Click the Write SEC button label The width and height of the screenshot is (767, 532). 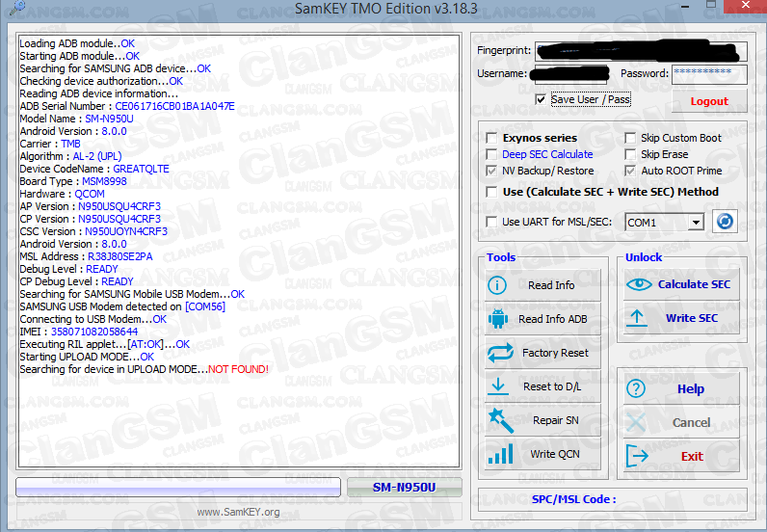pyautogui.click(x=692, y=318)
